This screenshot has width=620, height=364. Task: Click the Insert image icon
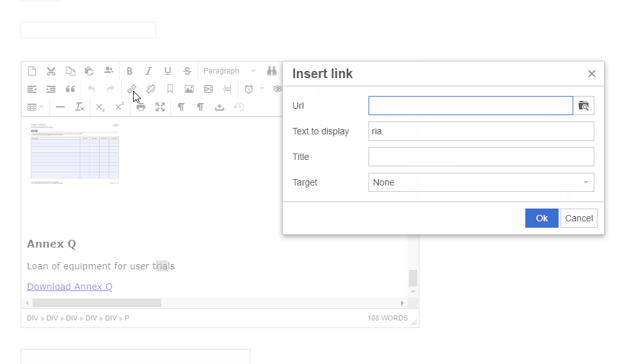coord(189,89)
